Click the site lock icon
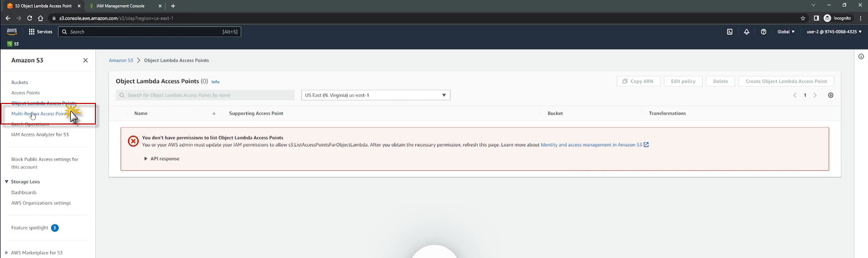The height and width of the screenshot is (258, 868). (x=54, y=18)
